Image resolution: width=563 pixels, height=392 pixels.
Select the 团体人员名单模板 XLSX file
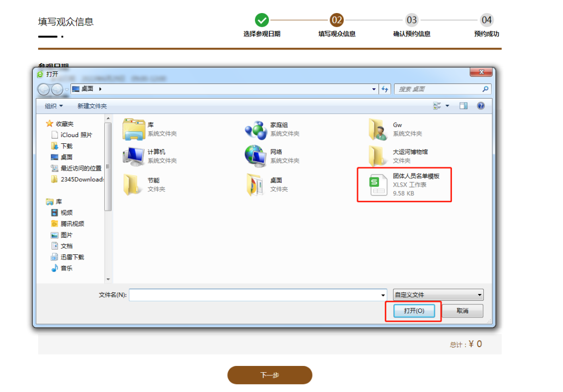(x=405, y=185)
